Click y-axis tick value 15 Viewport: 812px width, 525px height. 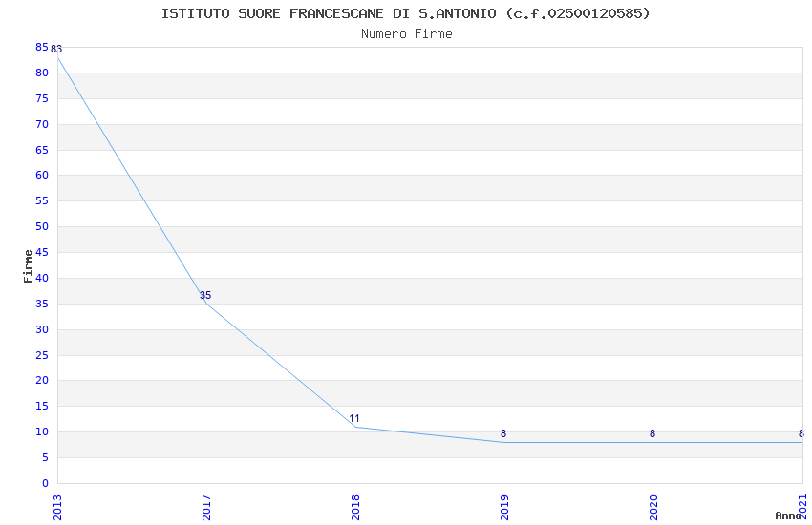42,406
